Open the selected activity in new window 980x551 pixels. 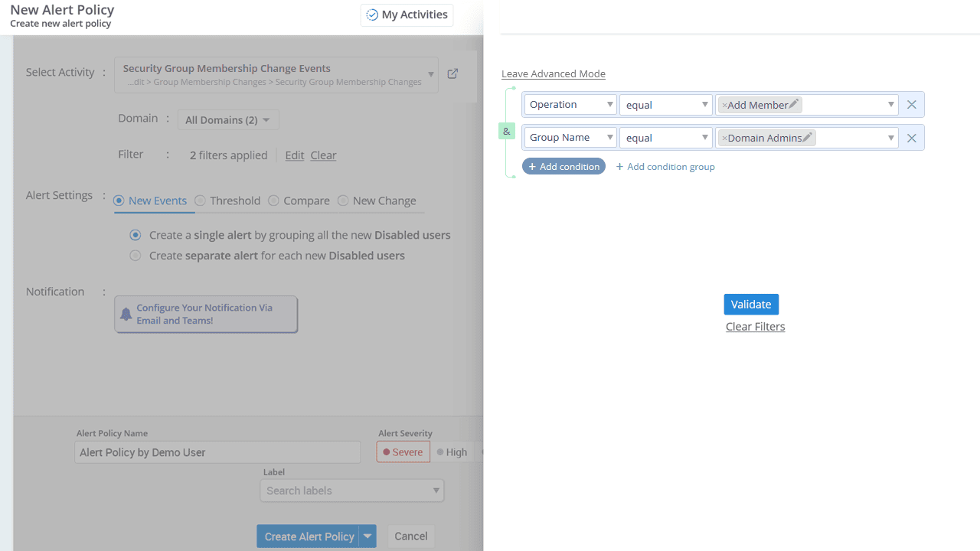point(452,73)
